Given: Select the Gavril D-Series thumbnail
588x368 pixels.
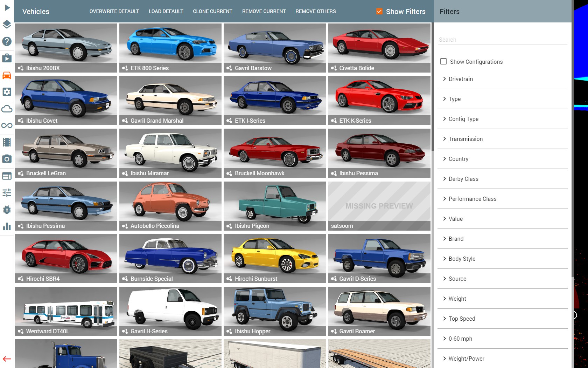Looking at the screenshot, I should click(x=379, y=259).
